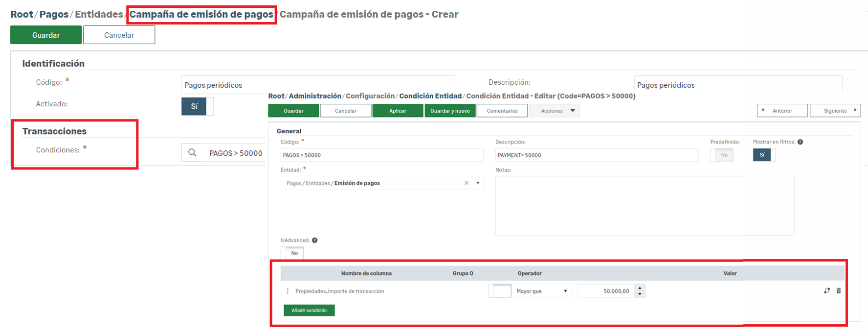Toggle the IsAdvanced switch set to No
This screenshot has height=334, width=868.
[x=292, y=253]
